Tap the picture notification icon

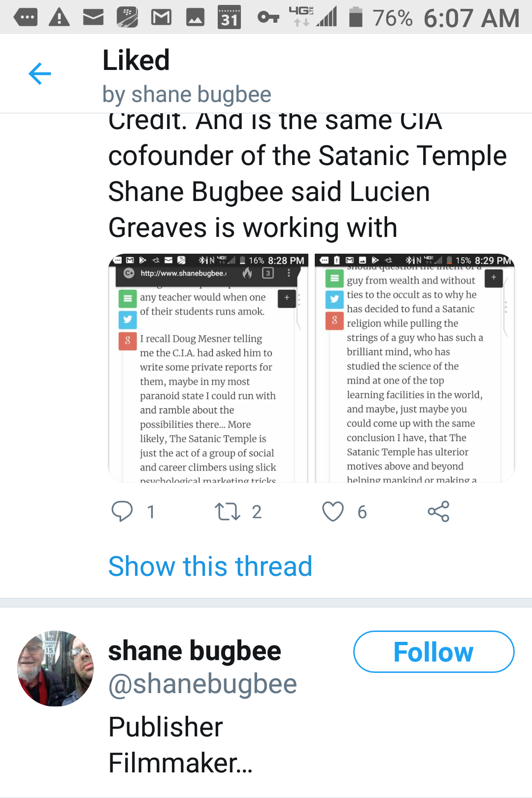[x=195, y=18]
